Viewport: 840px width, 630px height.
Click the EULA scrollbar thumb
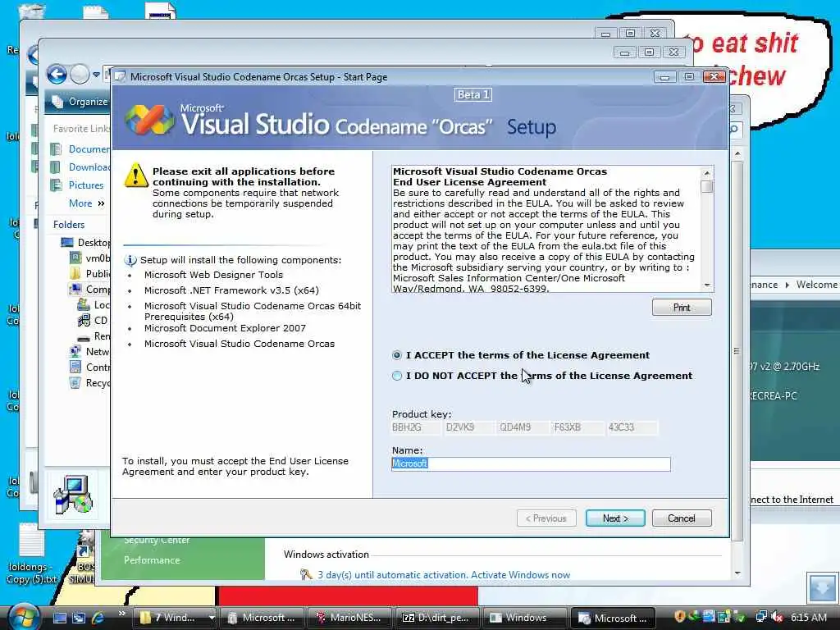point(706,186)
